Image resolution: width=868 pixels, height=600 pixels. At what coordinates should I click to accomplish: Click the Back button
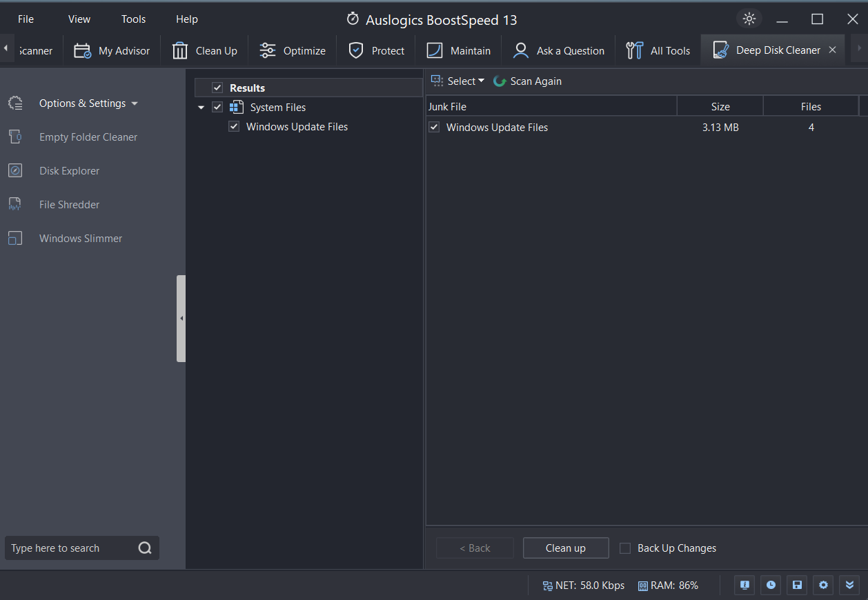tap(475, 548)
